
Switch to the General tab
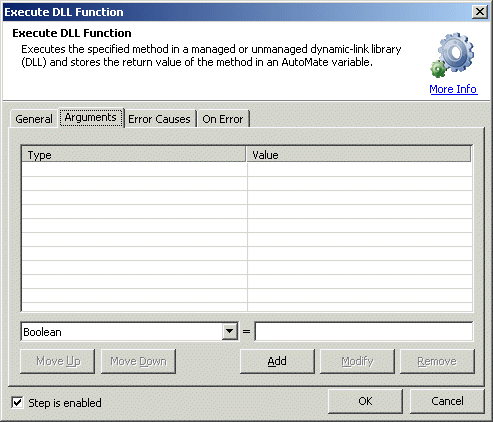pyautogui.click(x=34, y=119)
